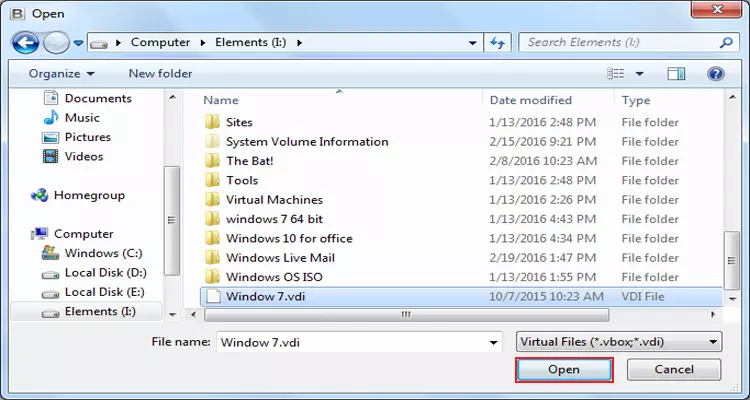The height and width of the screenshot is (400, 750).
Task: Click the VDI File type cell
Action: (643, 297)
